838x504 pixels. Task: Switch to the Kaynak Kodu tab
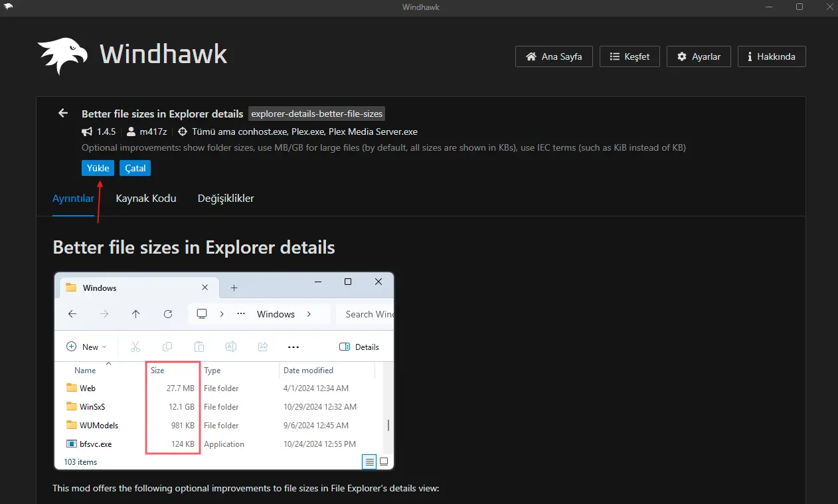[146, 199]
